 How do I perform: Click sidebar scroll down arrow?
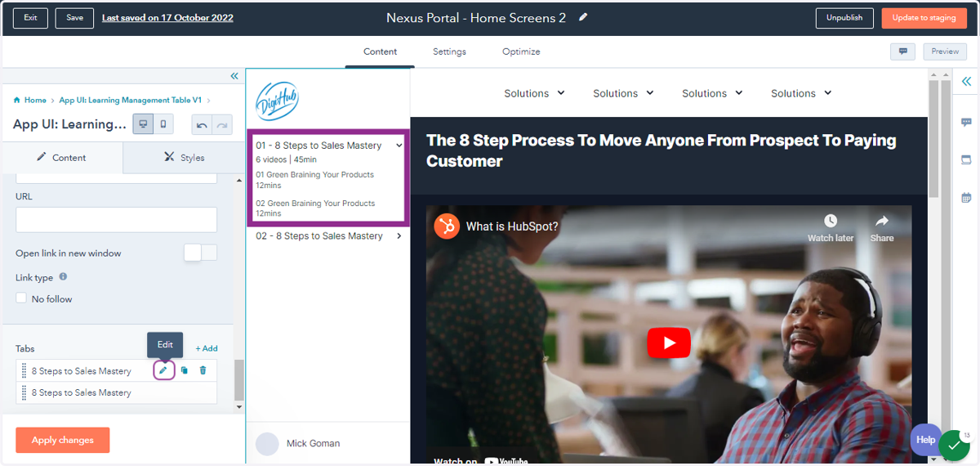tap(239, 407)
